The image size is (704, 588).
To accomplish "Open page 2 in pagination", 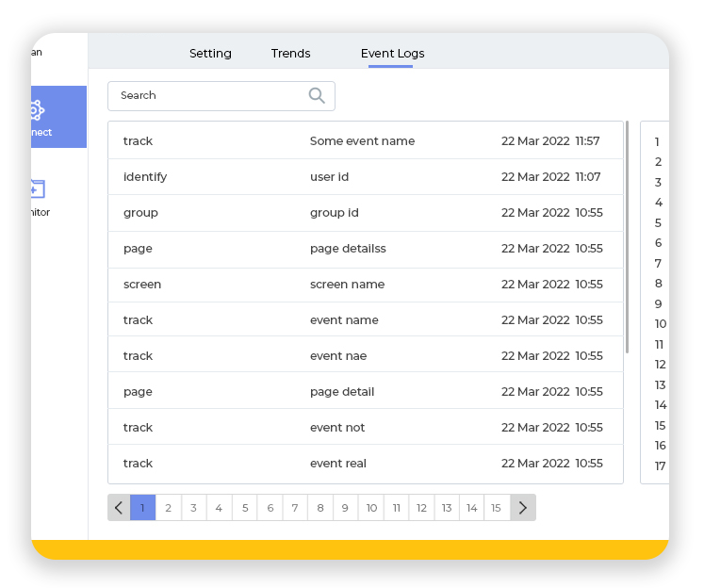I will point(168,508).
